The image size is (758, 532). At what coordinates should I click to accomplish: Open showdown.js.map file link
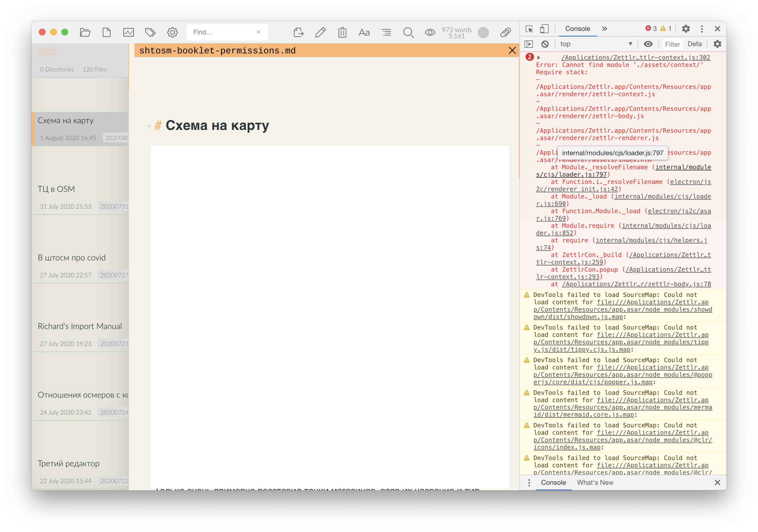point(623,310)
